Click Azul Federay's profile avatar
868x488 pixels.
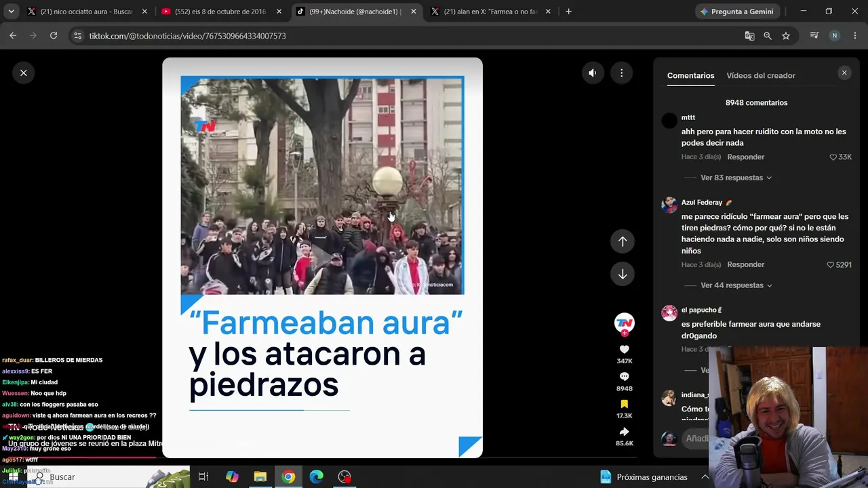click(x=669, y=205)
